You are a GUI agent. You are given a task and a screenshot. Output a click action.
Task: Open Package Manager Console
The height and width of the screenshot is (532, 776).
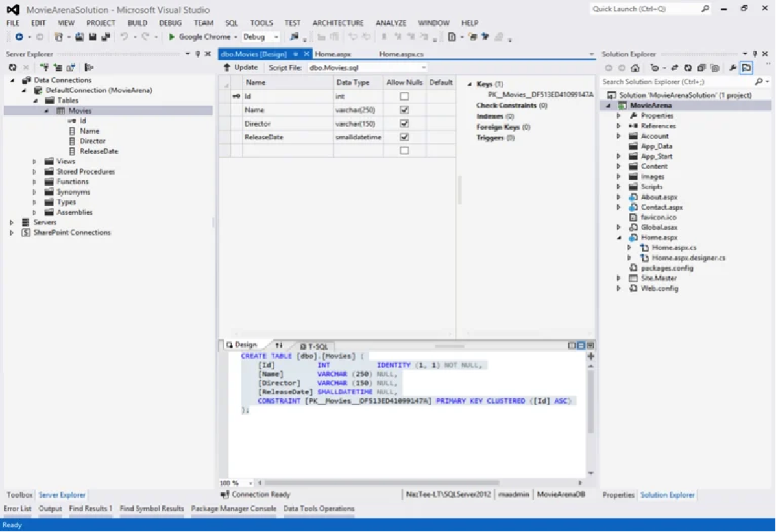(234, 508)
